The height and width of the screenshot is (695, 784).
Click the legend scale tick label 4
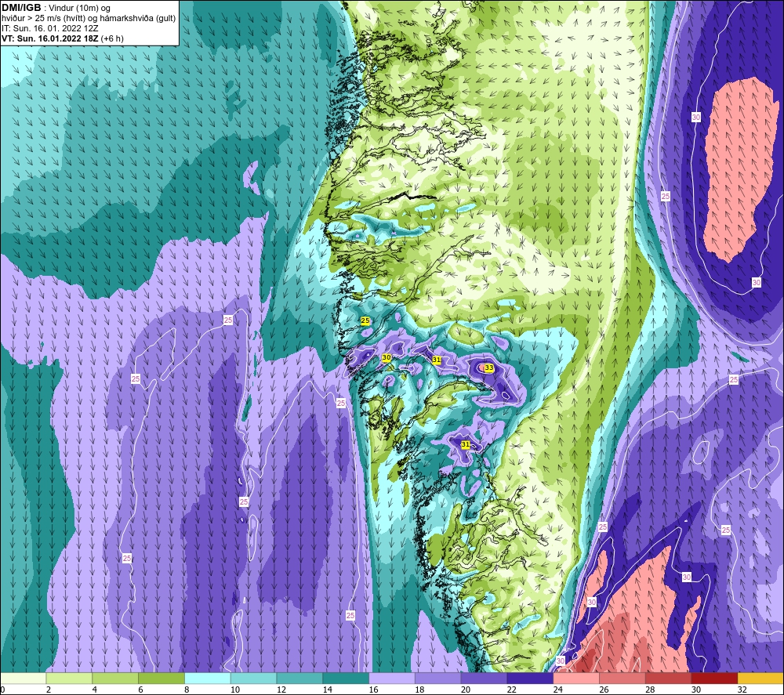tap(95, 690)
